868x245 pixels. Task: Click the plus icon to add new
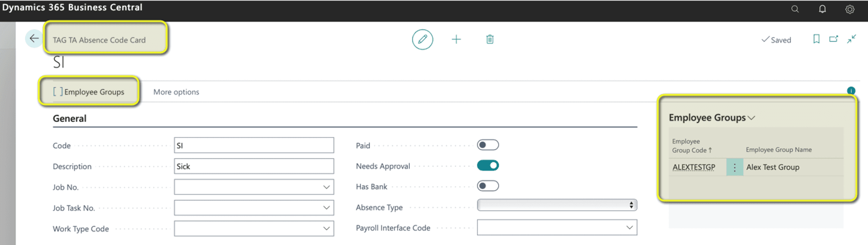point(456,40)
